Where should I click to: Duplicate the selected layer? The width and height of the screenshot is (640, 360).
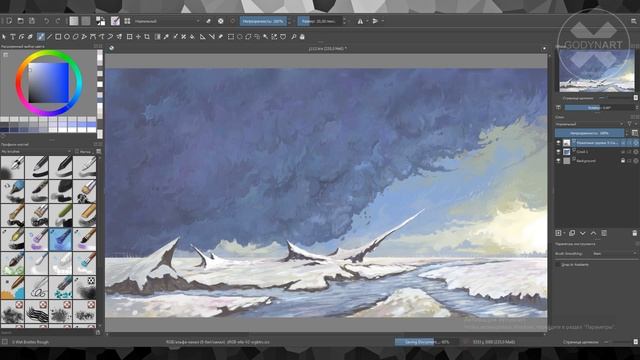pos(572,233)
